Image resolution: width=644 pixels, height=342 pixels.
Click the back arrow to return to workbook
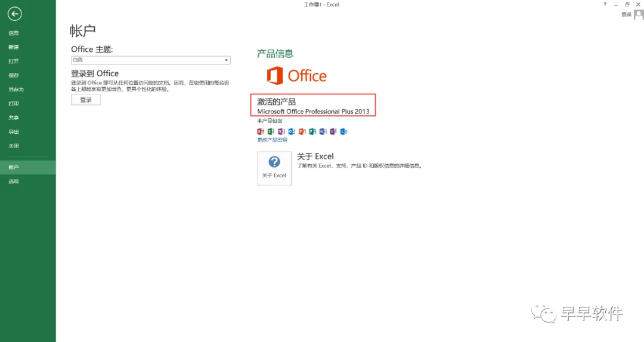[x=14, y=14]
